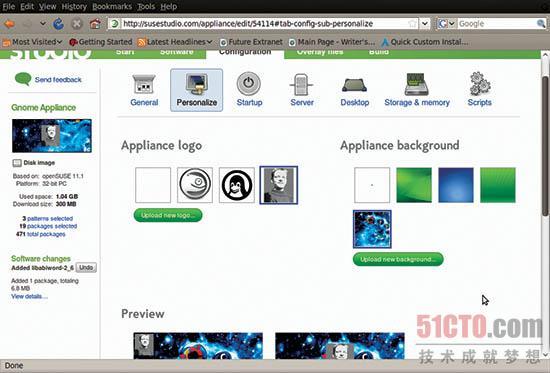This screenshot has width=550, height=373.
Task: Click the right login screen preview image
Action: tap(340, 346)
